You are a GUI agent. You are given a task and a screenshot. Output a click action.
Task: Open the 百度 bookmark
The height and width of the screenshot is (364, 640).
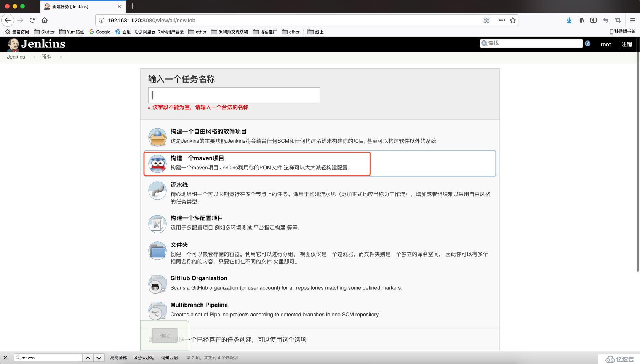tap(123, 32)
